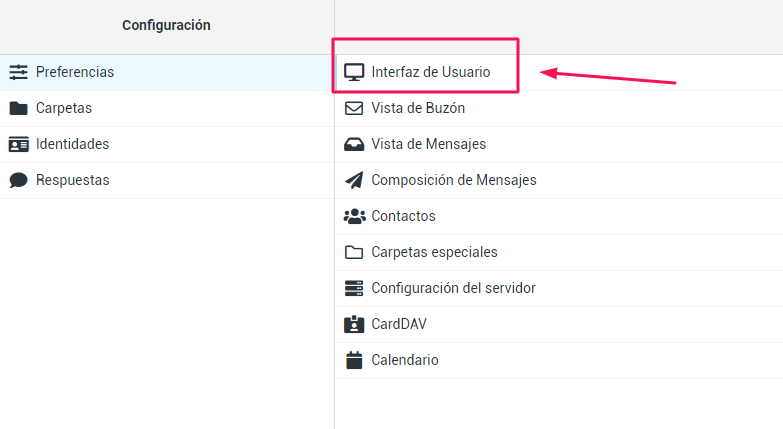
Task: Click the Calendario calendar icon
Action: tap(353, 360)
